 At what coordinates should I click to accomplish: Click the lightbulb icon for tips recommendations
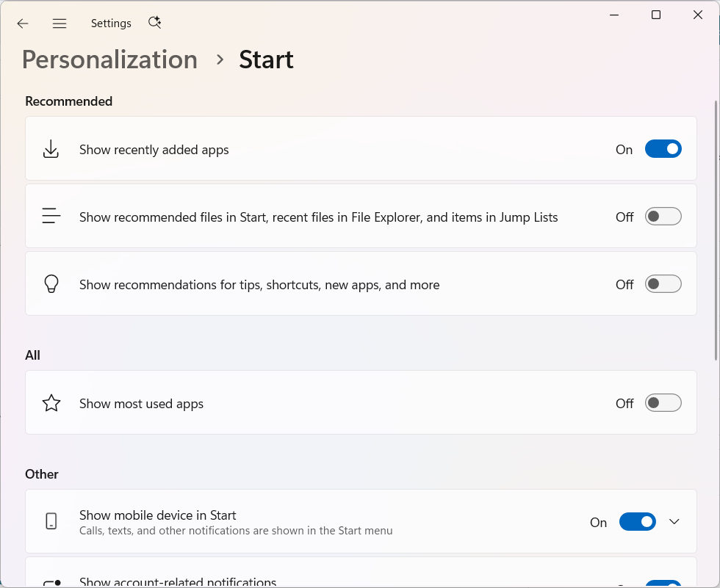(x=51, y=284)
